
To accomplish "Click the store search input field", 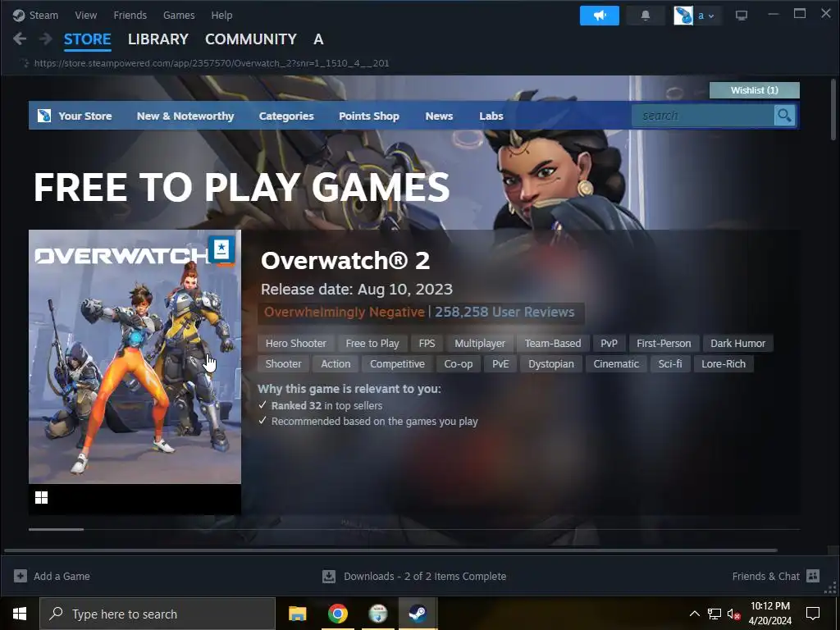I will (703, 115).
